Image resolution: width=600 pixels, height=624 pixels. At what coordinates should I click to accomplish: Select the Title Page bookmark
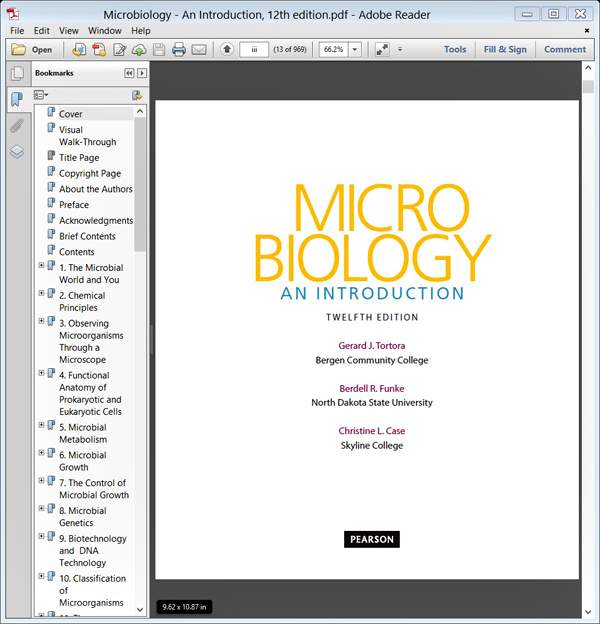[x=79, y=158]
